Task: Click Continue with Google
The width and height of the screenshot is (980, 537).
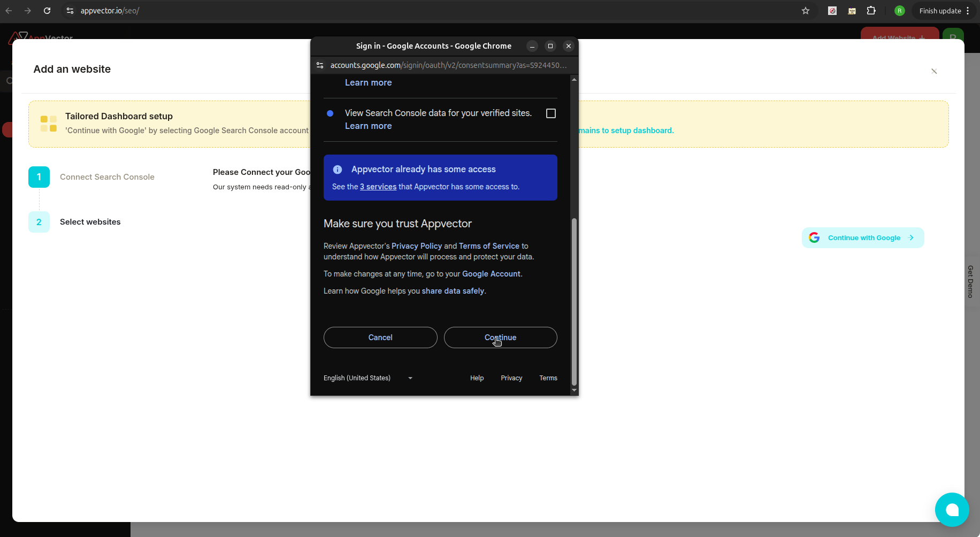Action: 863,237
